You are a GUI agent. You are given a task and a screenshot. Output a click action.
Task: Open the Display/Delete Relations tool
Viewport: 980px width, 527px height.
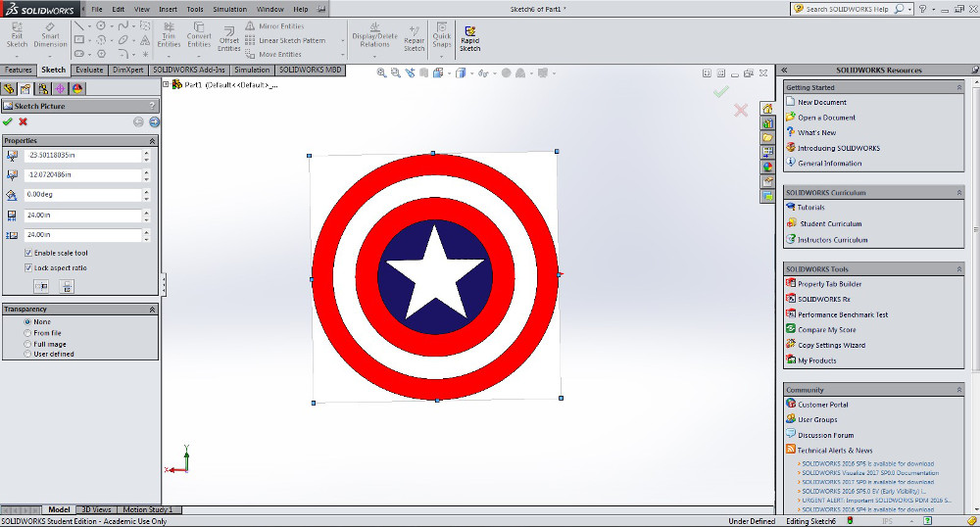pos(374,35)
